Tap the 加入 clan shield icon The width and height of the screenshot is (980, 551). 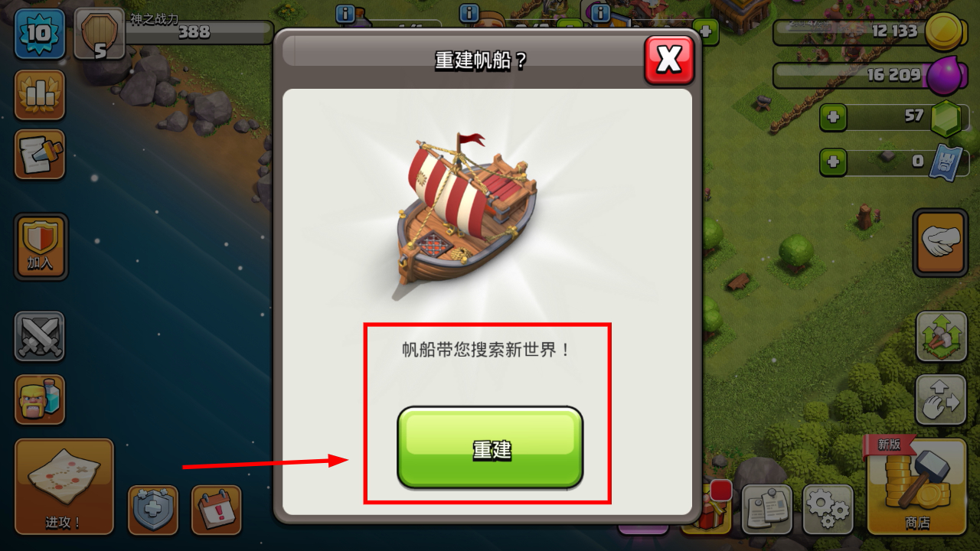coord(40,246)
